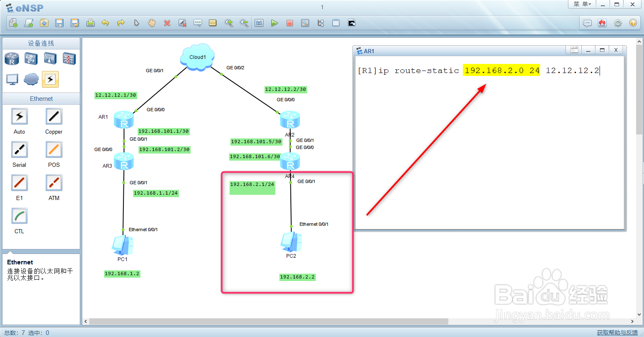Screen dimensions: 644x337
Task: Select the rectangle palette tool
Action: (x=213, y=23)
